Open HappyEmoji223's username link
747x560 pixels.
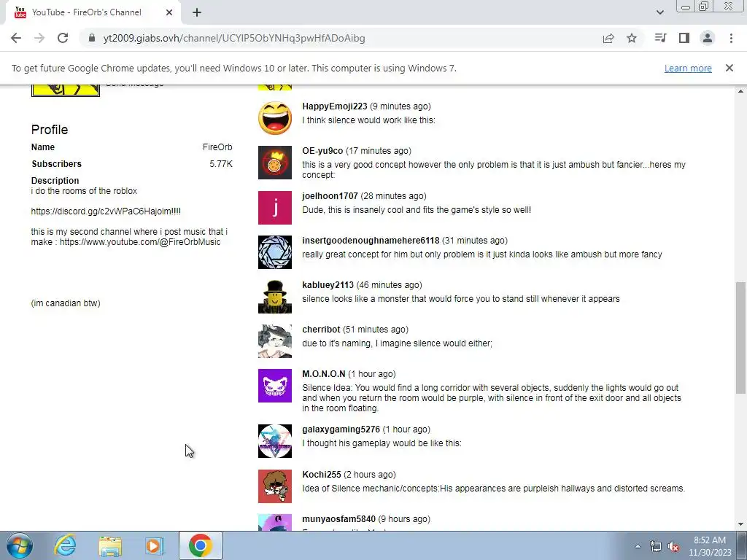334,106
